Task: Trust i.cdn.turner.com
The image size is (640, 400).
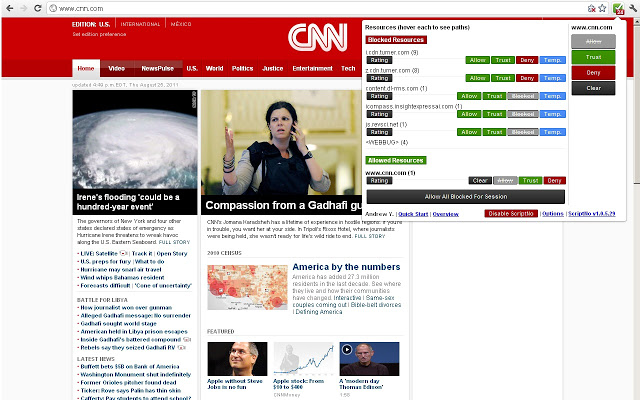Action: [503, 60]
